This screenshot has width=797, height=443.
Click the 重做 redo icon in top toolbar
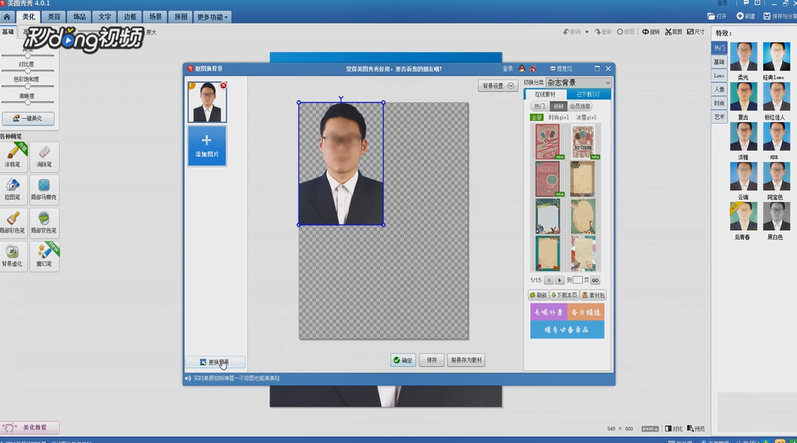[603, 31]
